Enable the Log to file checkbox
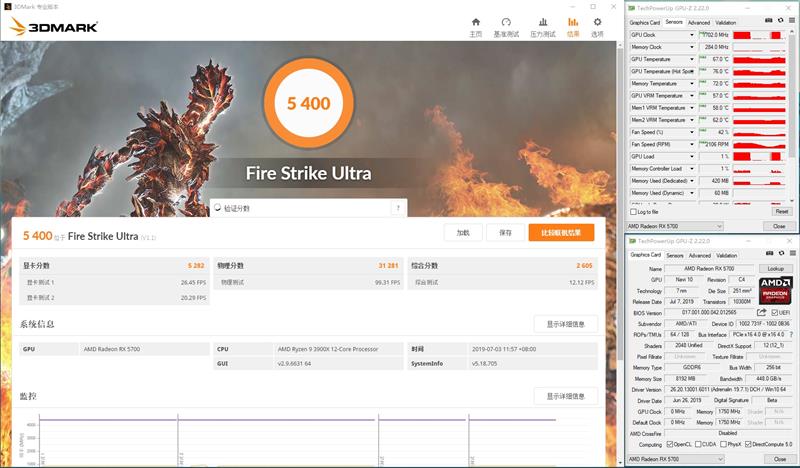 [632, 211]
